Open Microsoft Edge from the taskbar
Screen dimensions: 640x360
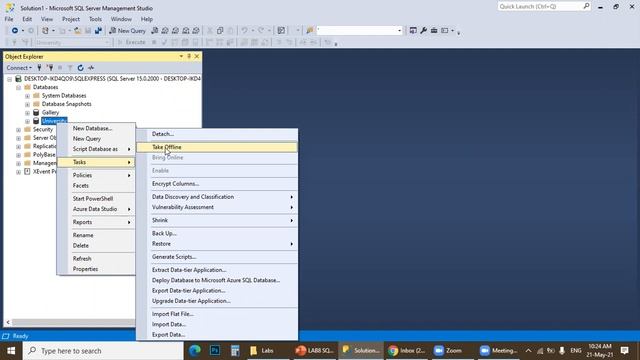(x=195, y=351)
